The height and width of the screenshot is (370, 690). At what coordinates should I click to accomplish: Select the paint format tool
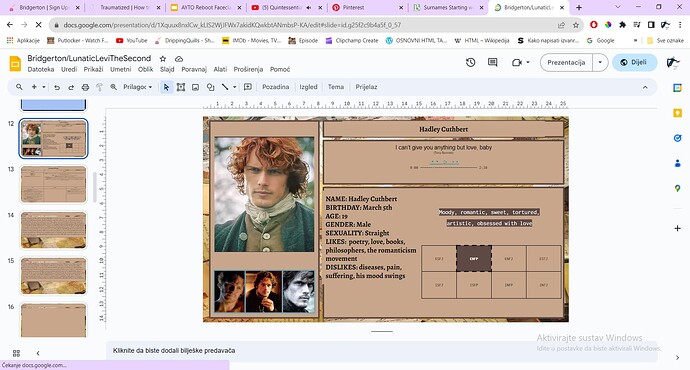click(99, 87)
